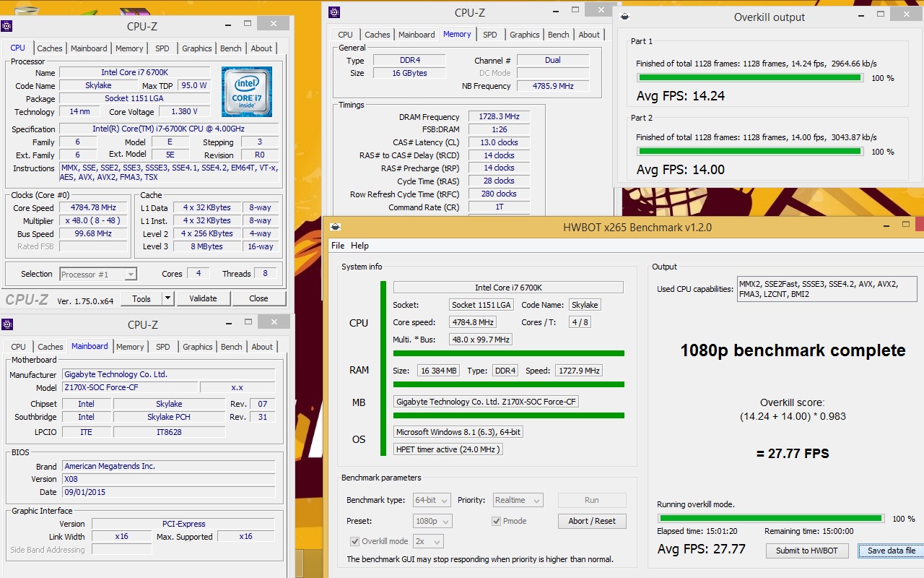The width and height of the screenshot is (924, 578).
Task: Click Level 3 cache 8 MBytes value
Action: click(x=207, y=247)
